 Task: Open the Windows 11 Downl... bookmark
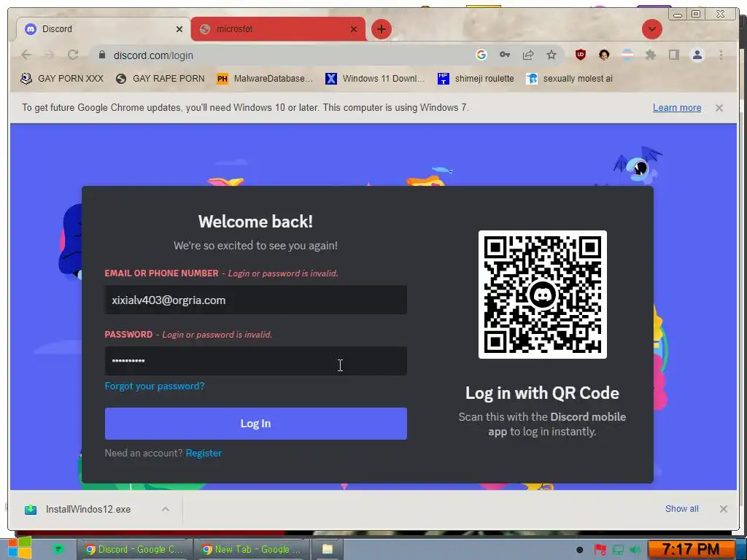pyautogui.click(x=375, y=79)
